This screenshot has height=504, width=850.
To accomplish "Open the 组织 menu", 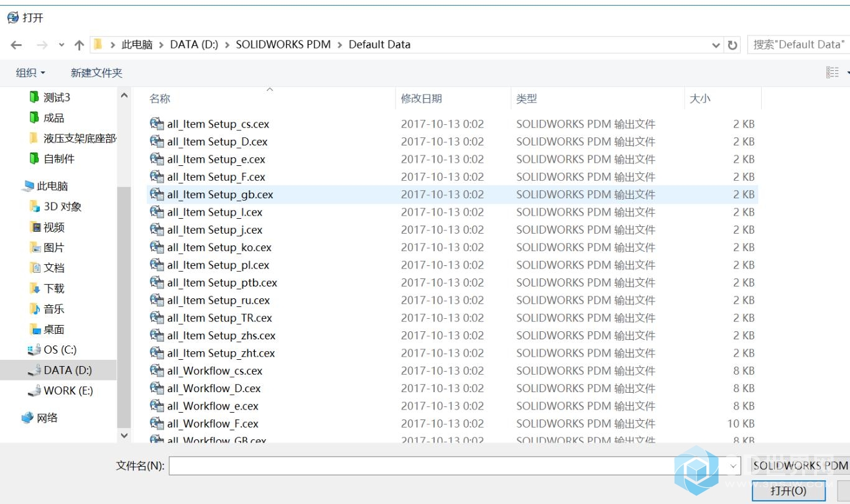I will point(30,73).
